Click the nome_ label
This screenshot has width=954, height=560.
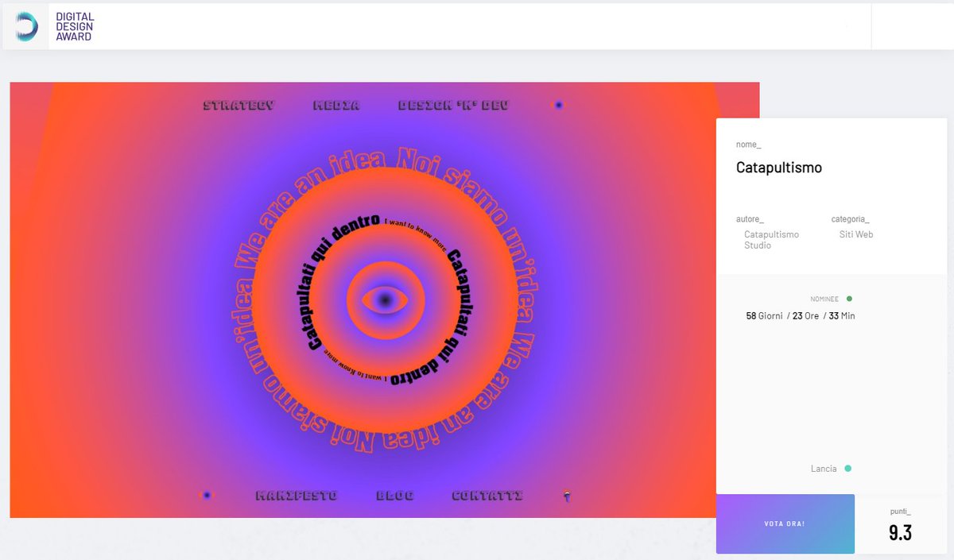click(748, 145)
